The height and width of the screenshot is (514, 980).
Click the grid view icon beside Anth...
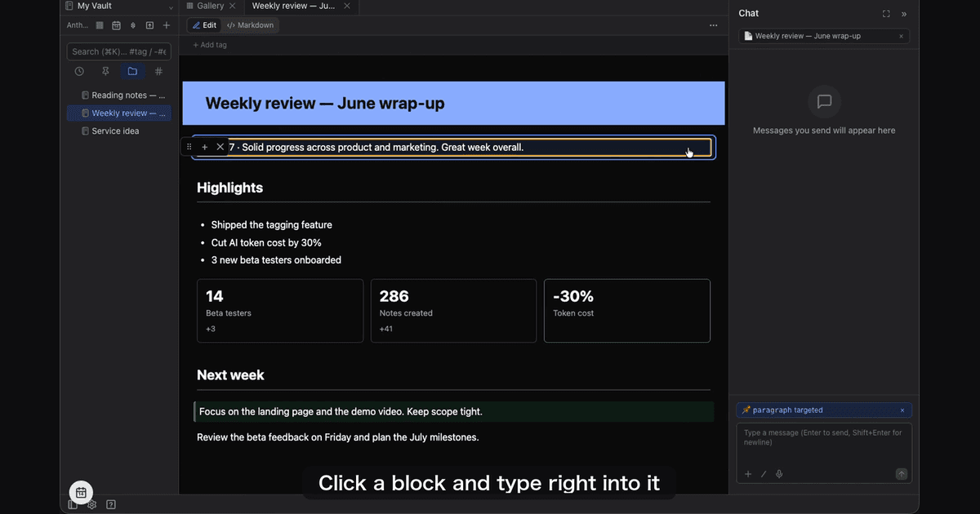[x=100, y=25]
